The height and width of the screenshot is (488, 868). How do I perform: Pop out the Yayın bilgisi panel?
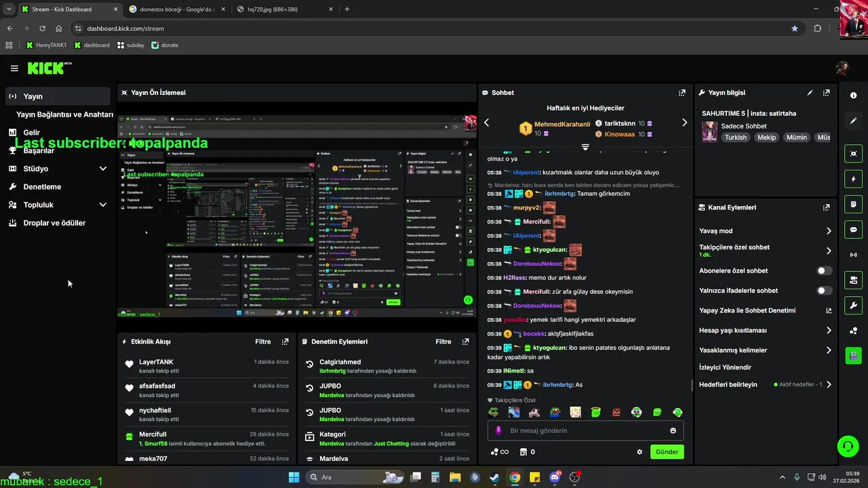pyautogui.click(x=826, y=93)
